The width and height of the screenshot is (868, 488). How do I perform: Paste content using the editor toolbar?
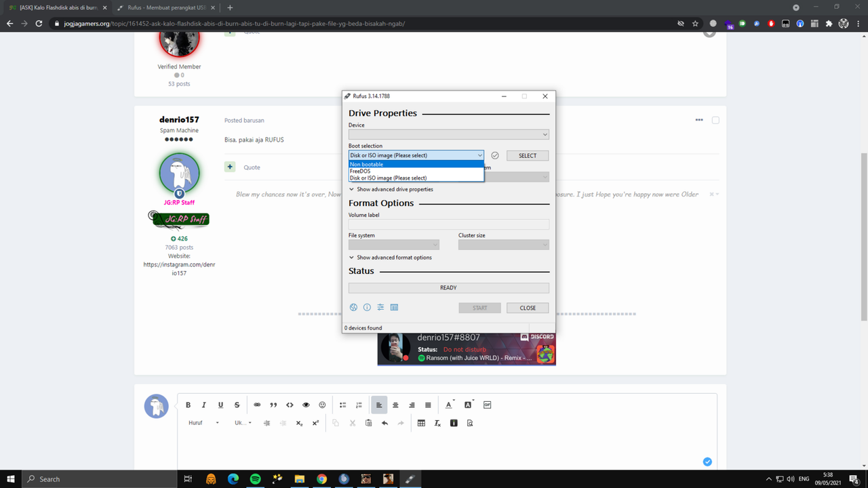(368, 423)
